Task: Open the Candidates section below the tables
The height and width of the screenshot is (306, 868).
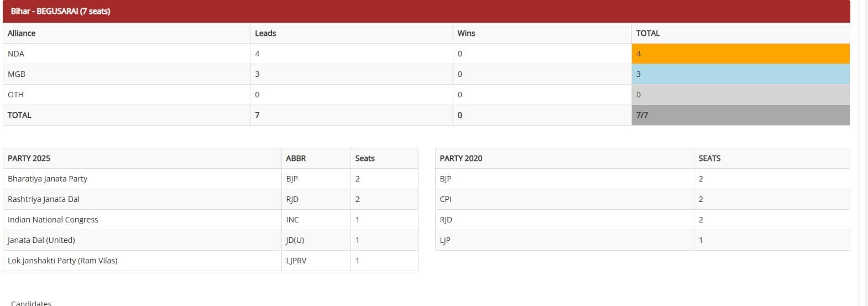Action: [x=31, y=303]
